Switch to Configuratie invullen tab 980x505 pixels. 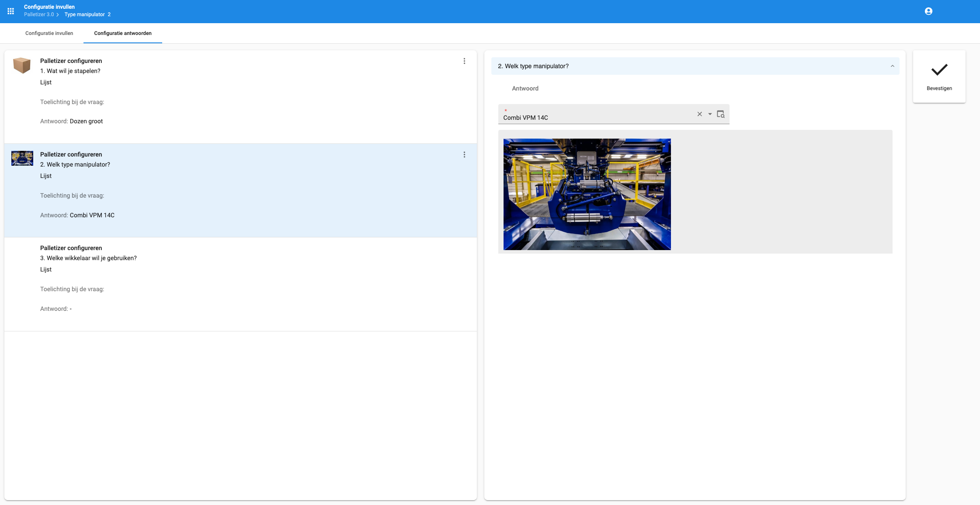point(49,33)
